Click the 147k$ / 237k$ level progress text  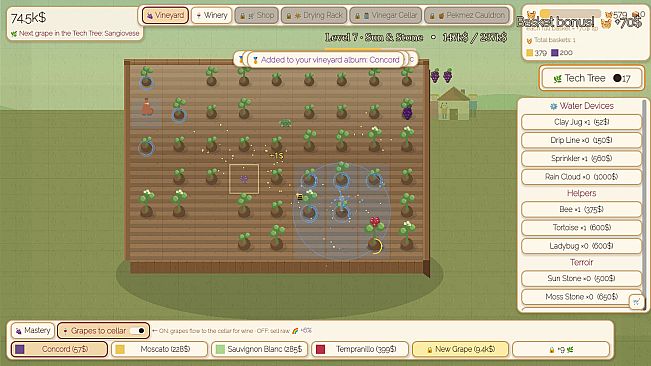(475, 37)
